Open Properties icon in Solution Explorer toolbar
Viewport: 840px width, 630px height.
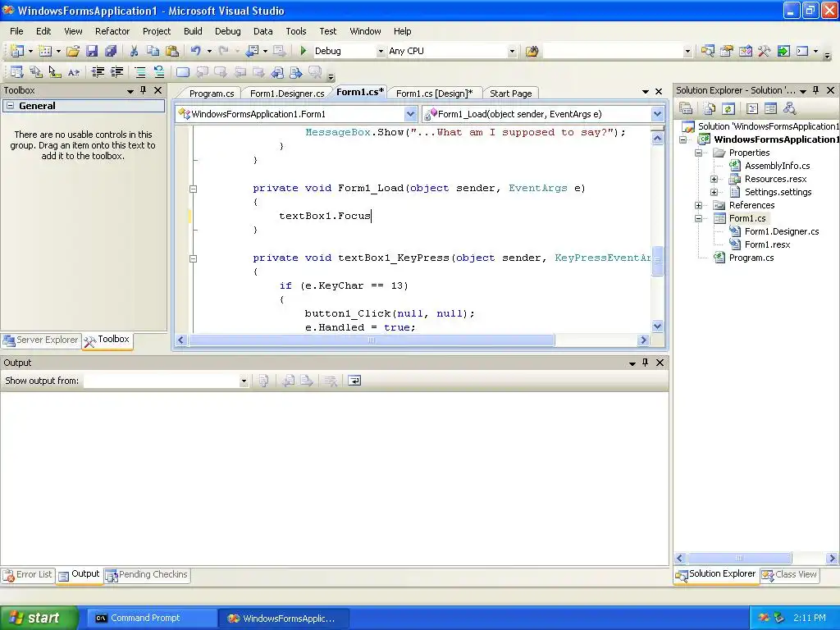(686, 109)
